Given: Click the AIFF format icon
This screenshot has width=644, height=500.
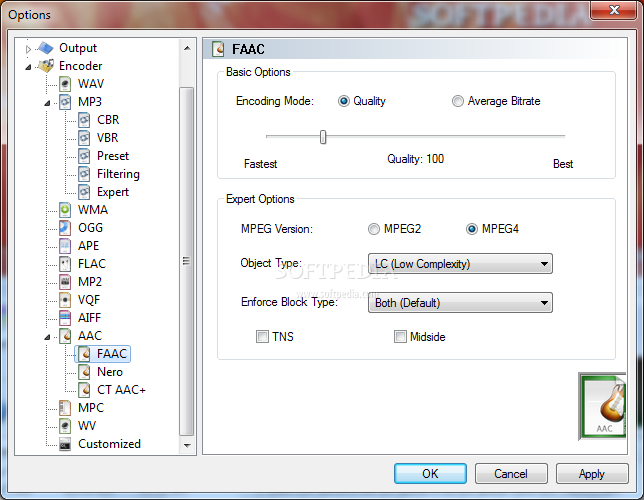Looking at the screenshot, I should click(65, 318).
